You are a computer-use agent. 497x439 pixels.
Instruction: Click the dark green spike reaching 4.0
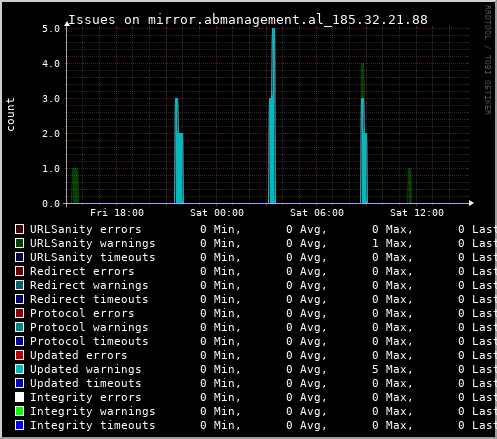pyautogui.click(x=362, y=81)
